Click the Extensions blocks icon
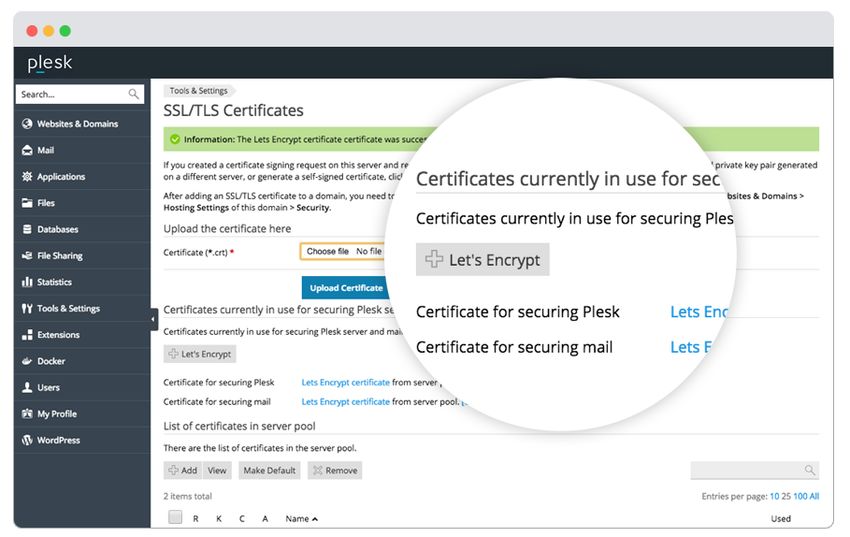850x537 pixels. 27,335
